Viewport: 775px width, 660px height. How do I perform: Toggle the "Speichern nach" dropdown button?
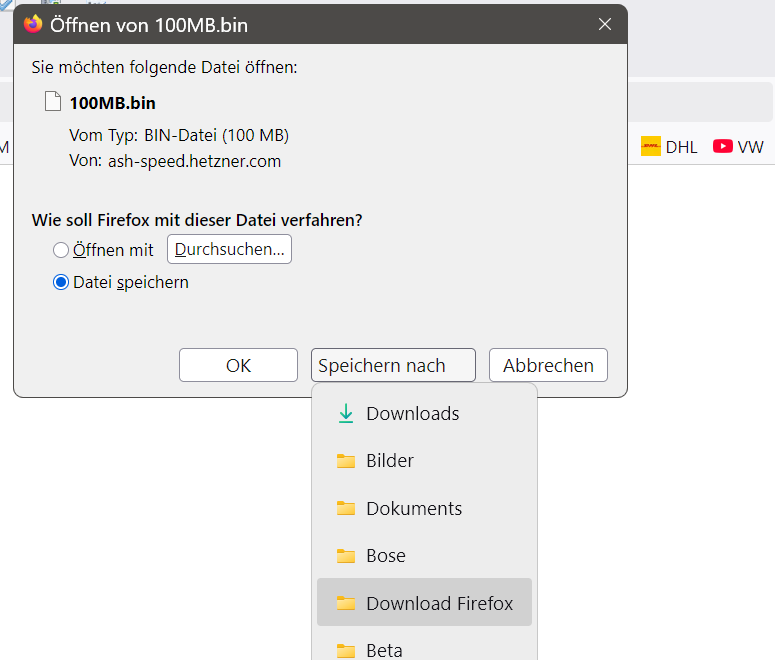pyautogui.click(x=393, y=365)
